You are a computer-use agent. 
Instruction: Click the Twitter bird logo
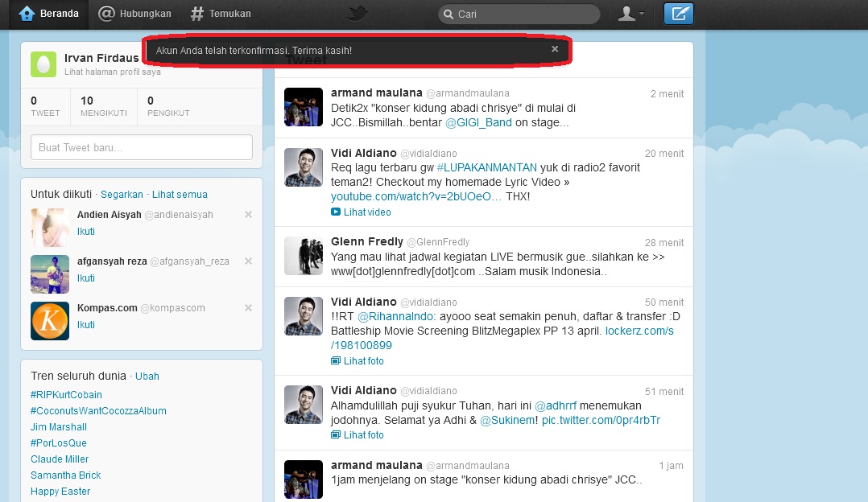pyautogui.click(x=357, y=13)
